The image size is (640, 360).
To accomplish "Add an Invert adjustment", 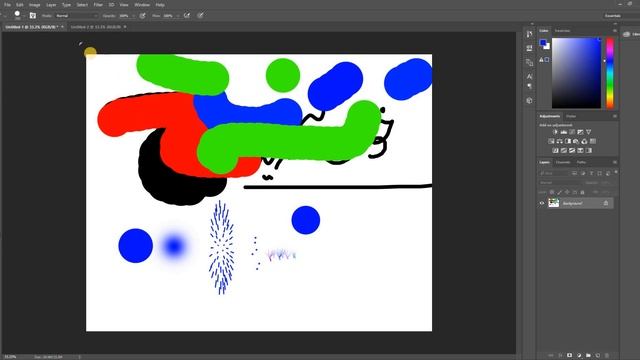I will tap(555, 151).
